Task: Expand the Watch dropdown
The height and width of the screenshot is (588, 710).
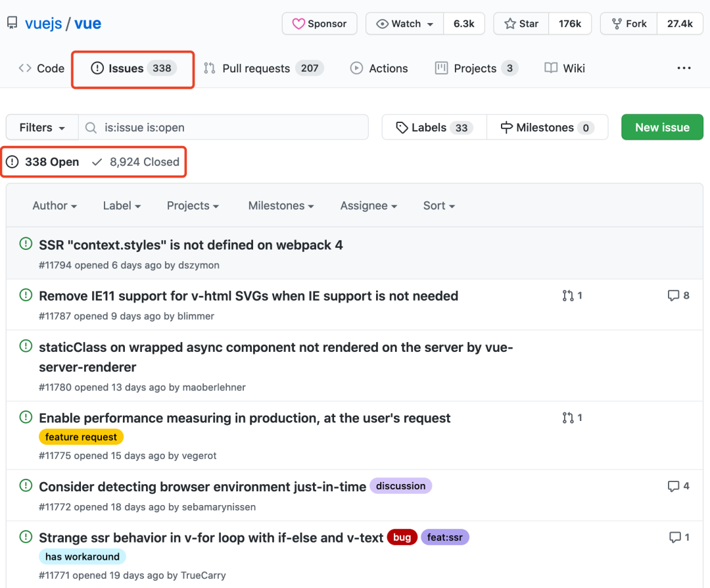Action: point(404,24)
